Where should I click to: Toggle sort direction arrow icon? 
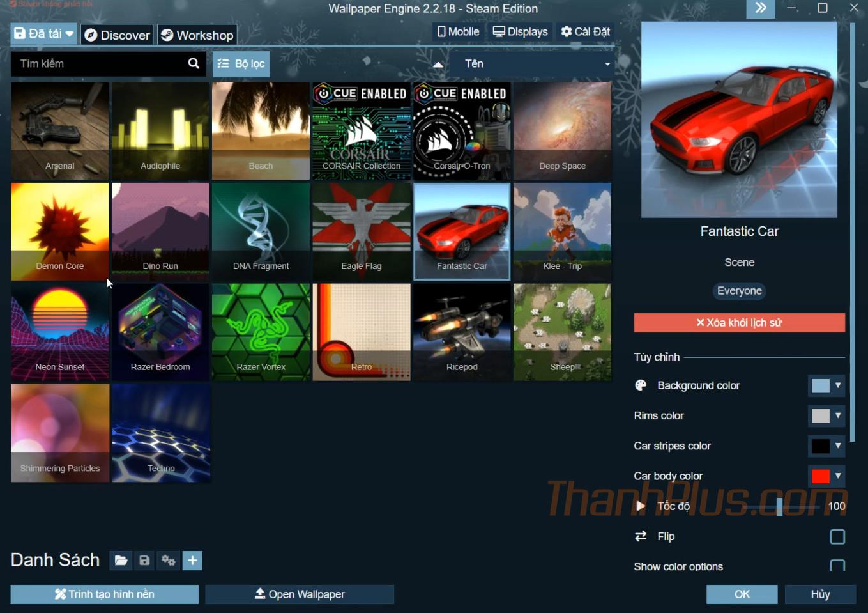click(438, 64)
